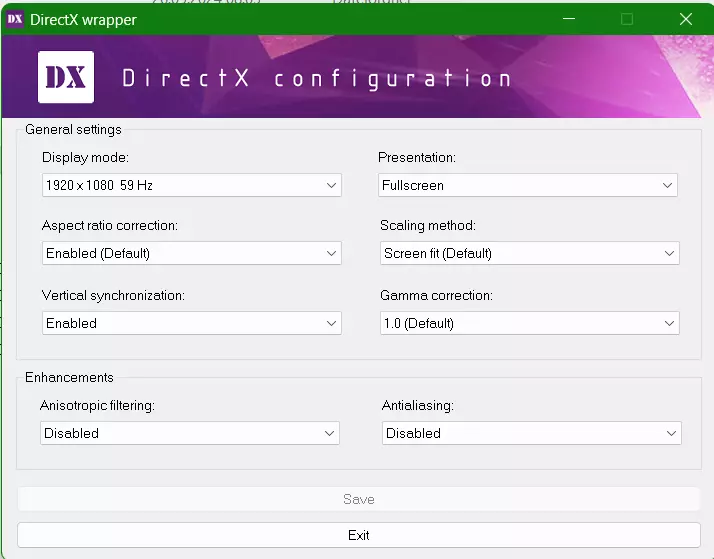Expand the Anisotropic filtering dropdown

point(190,433)
